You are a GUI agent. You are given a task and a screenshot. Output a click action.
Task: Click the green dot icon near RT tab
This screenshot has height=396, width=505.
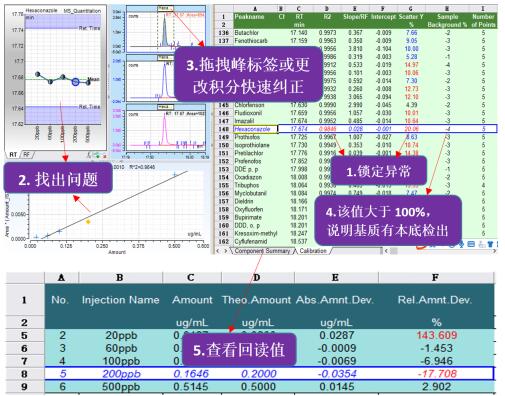tap(97, 156)
